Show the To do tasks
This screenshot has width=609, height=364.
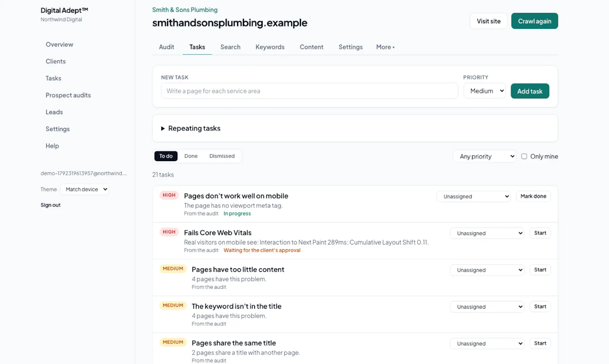click(166, 156)
